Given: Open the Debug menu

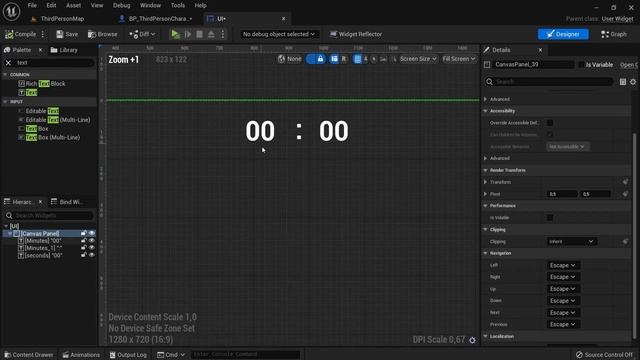Looking at the screenshot, I should (x=121, y=5).
